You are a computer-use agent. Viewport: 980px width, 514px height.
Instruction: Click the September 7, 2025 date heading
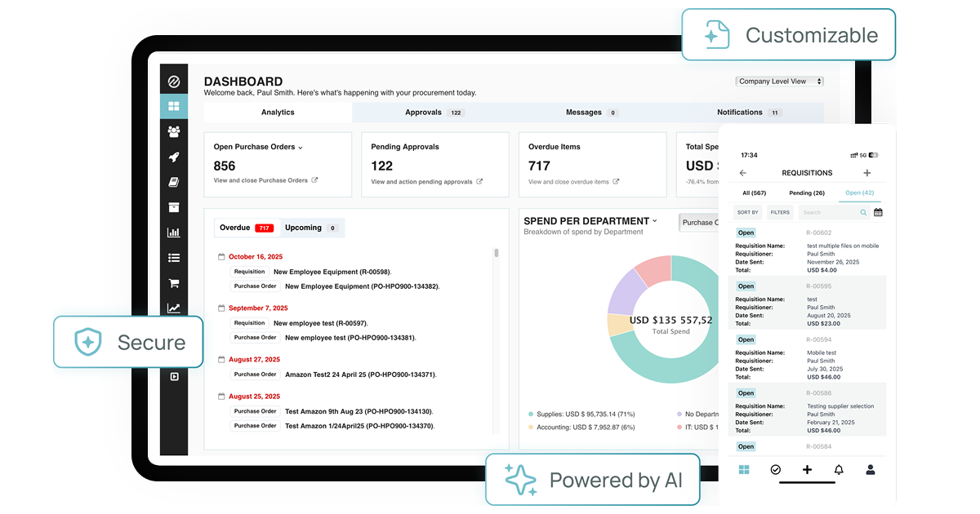258,308
